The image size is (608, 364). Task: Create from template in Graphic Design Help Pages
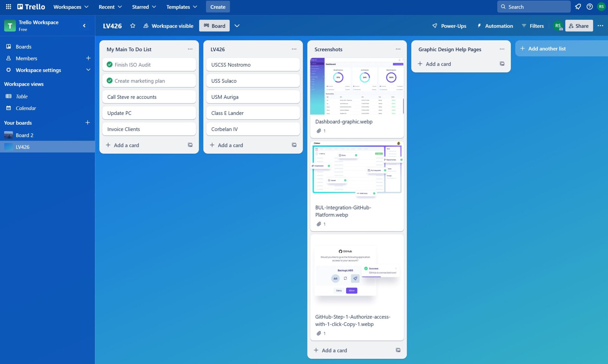coord(502,64)
